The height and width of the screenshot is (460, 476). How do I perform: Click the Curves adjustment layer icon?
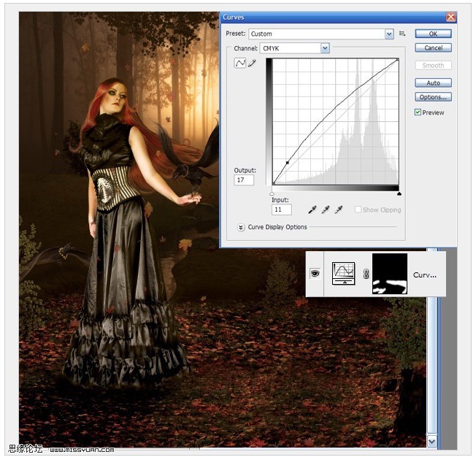tap(343, 273)
